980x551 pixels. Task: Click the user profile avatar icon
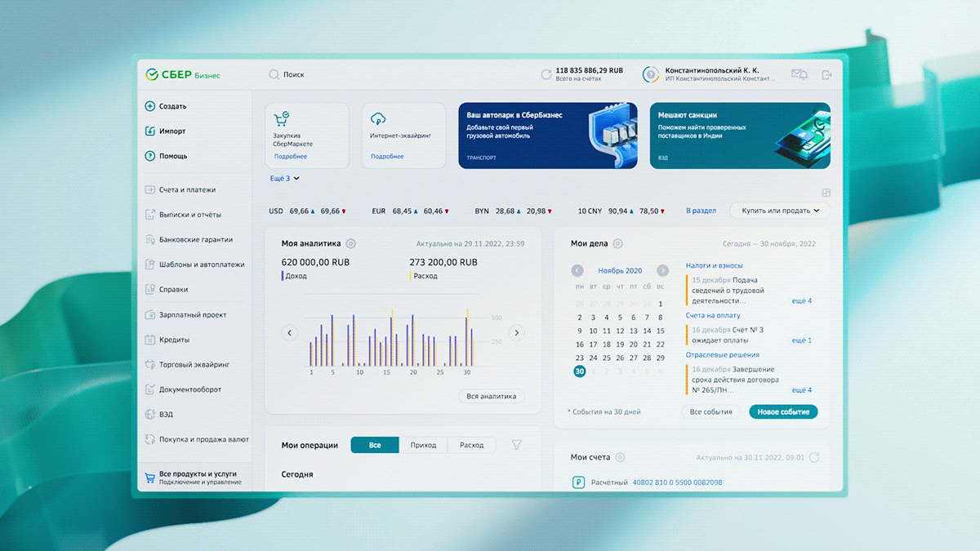(x=651, y=74)
